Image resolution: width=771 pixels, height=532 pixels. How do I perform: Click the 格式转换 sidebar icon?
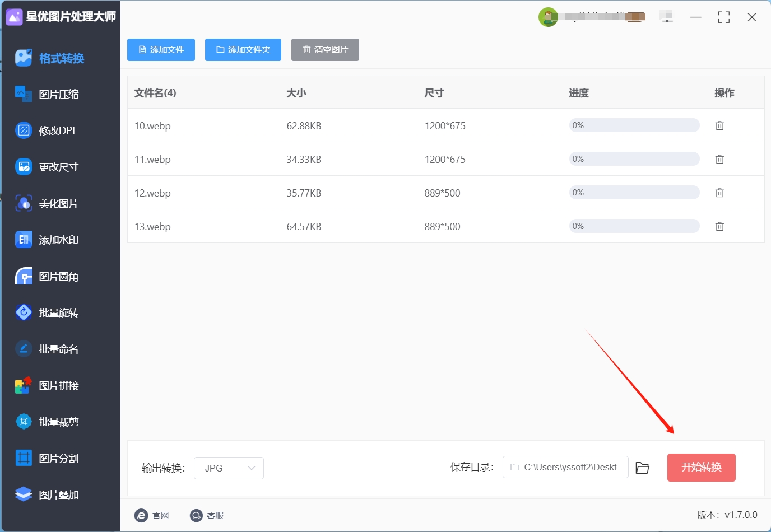[24, 58]
